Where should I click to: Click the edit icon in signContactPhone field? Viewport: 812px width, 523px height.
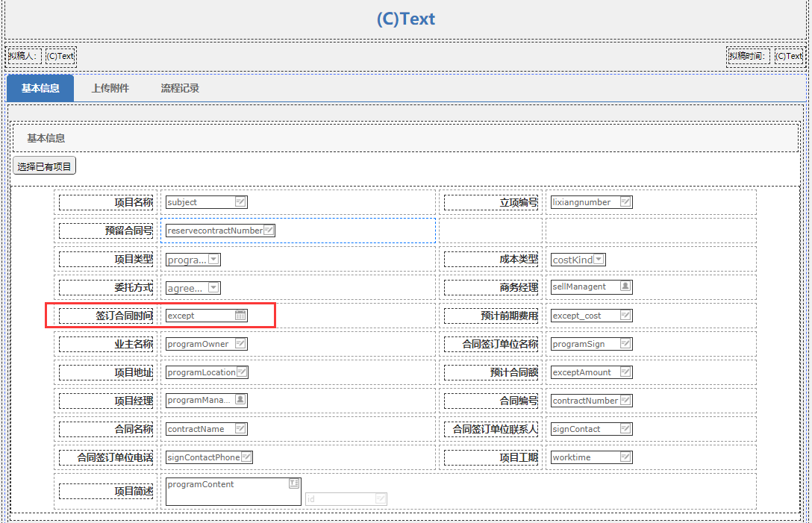pos(246,457)
